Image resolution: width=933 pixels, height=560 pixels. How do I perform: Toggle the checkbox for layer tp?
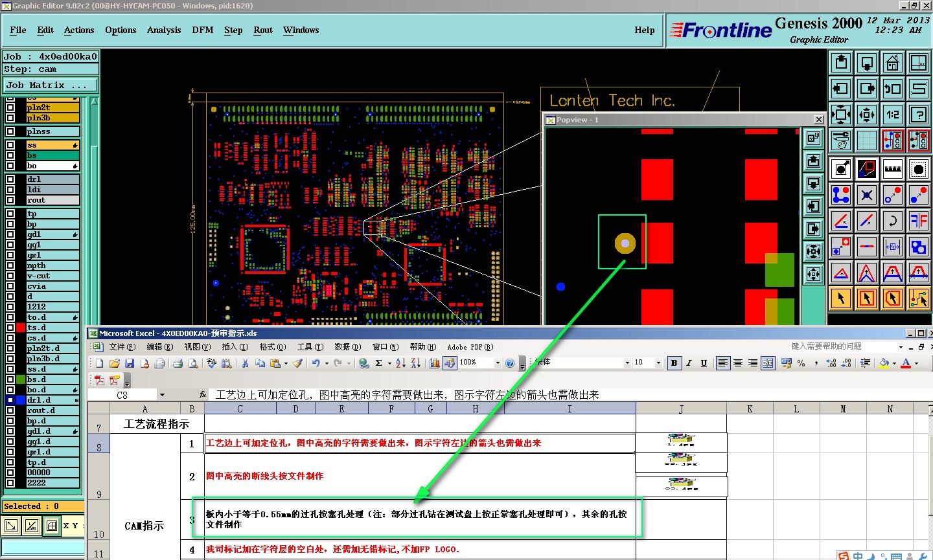[10, 214]
